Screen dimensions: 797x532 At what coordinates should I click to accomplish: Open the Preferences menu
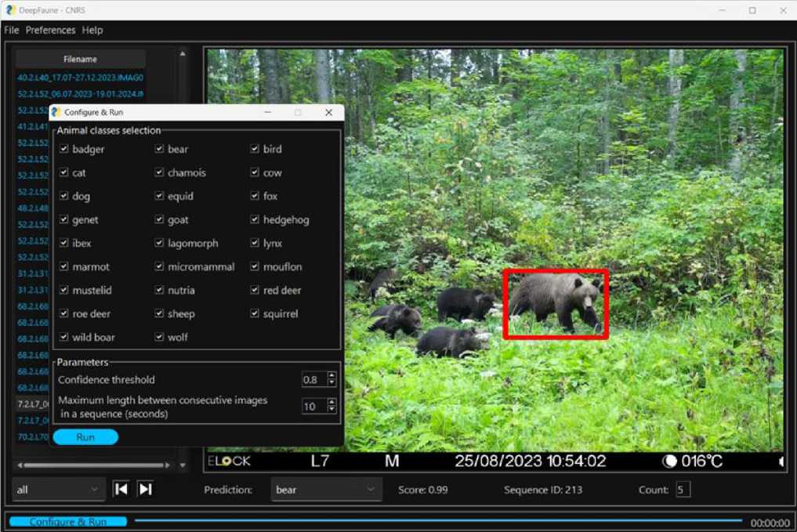pyautogui.click(x=50, y=30)
